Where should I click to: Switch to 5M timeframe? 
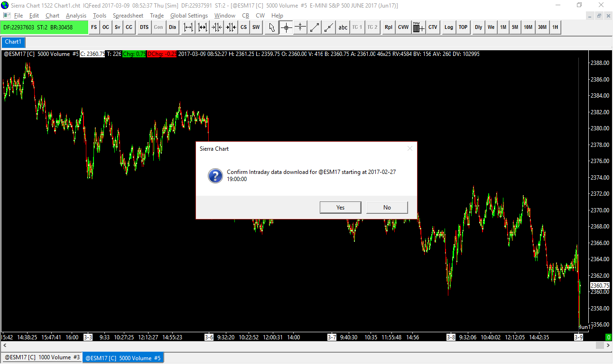coord(515,27)
